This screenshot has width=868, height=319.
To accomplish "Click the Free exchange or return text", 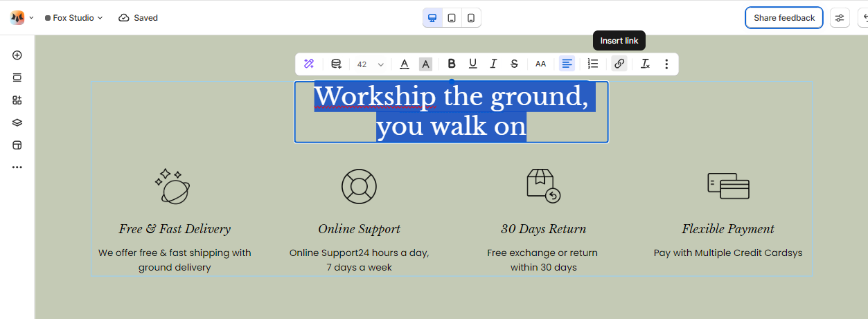I will [x=542, y=260].
